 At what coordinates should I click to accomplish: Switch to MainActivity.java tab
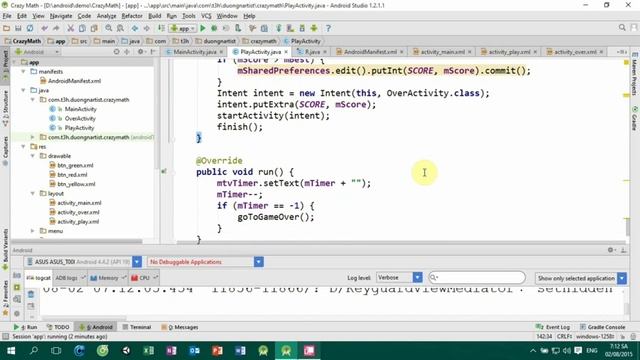[195, 52]
